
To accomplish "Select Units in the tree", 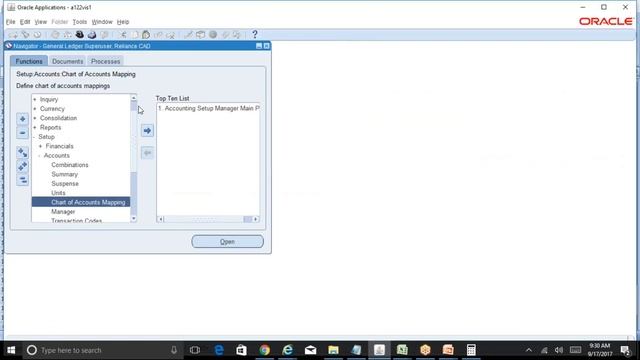I will (x=58, y=193).
